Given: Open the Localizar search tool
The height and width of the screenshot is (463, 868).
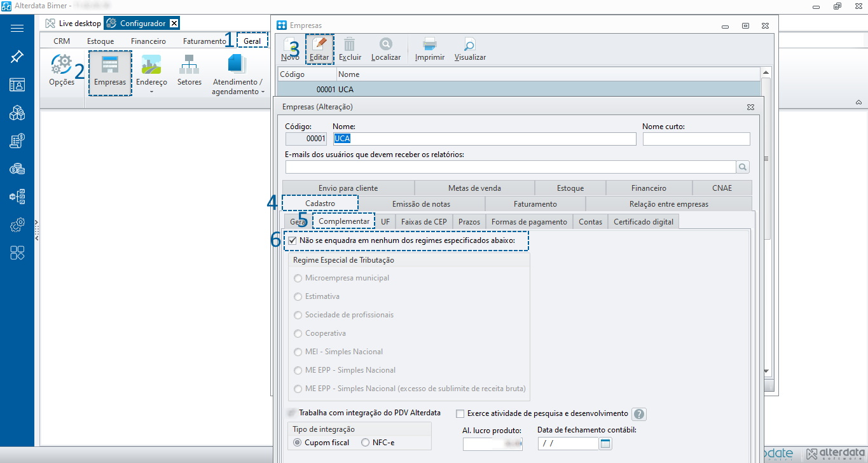Looking at the screenshot, I should [386, 45].
